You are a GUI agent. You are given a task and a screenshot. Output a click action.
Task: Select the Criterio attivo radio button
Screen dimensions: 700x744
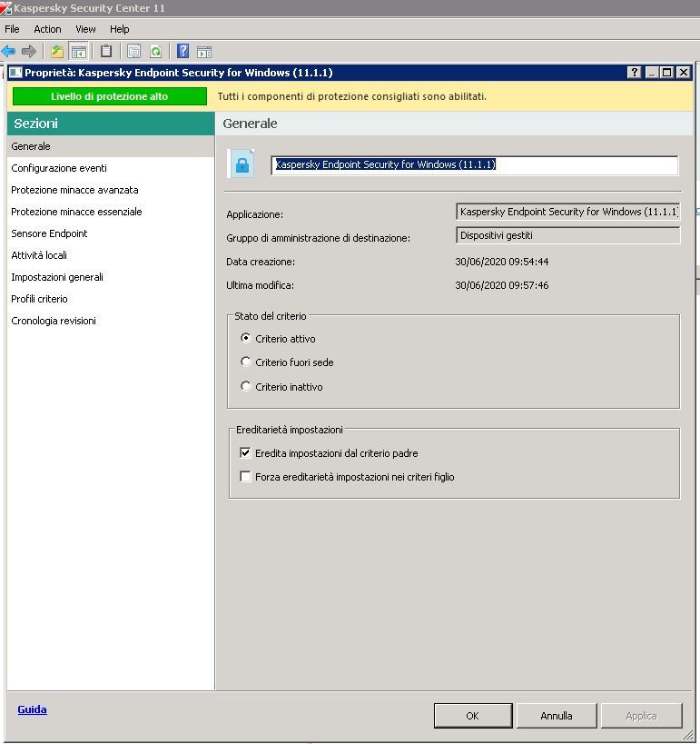(246, 338)
